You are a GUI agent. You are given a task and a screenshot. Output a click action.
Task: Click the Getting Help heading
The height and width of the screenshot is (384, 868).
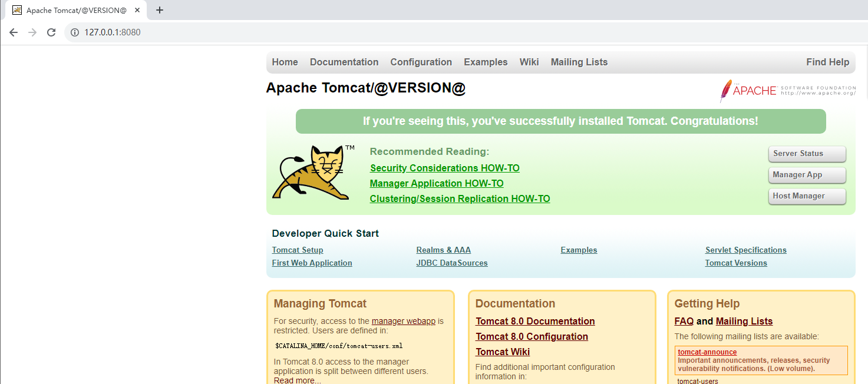[x=707, y=303]
